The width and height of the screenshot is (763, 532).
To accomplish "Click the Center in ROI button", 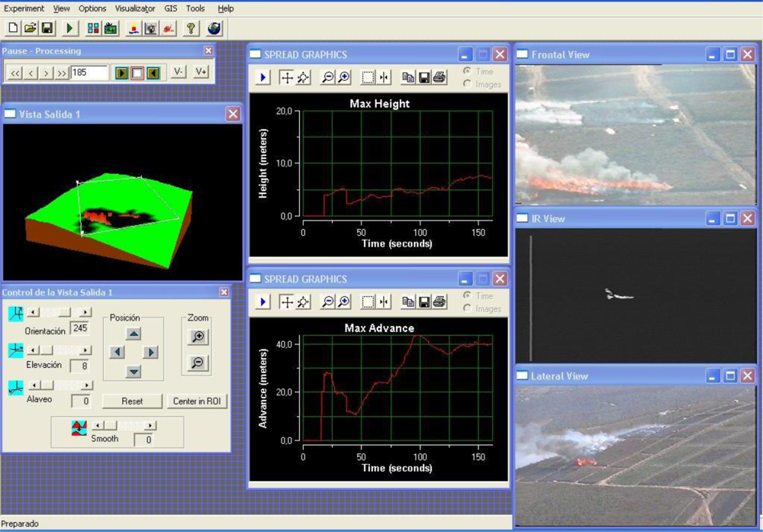I will coord(198,401).
